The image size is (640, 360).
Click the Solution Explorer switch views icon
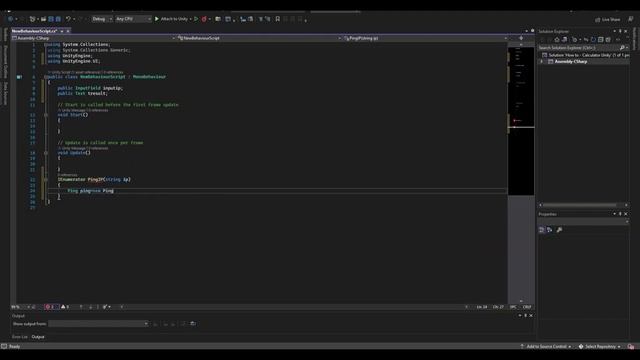tap(564, 40)
